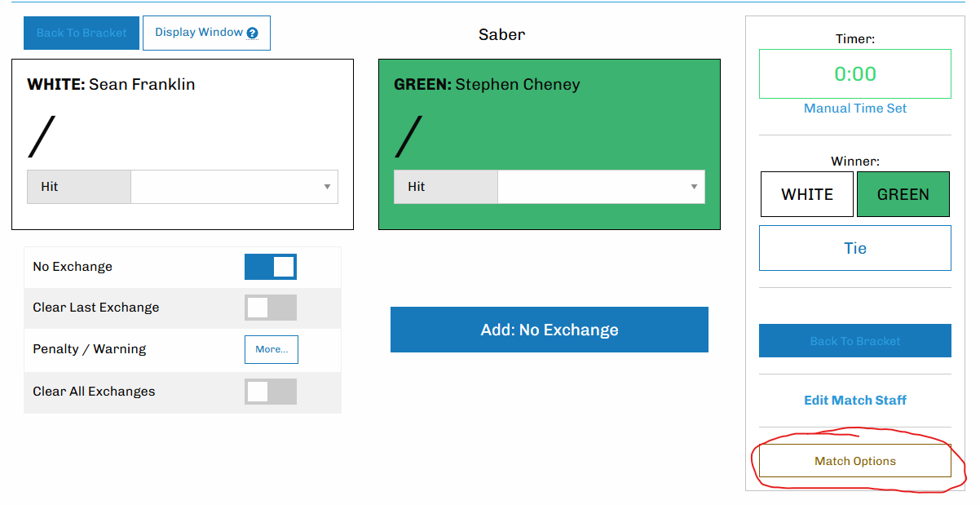Click the Manual Time Set link
This screenshot has height=505, width=980.
click(855, 109)
